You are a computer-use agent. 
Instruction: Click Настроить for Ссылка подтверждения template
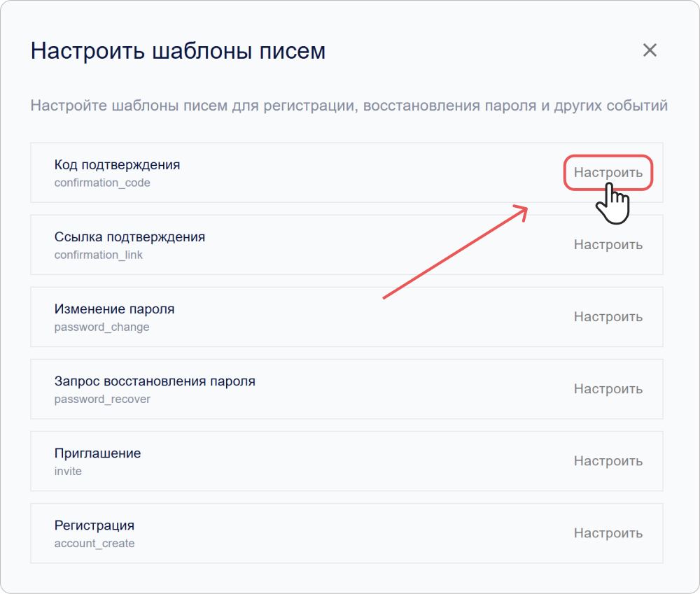[x=608, y=244]
